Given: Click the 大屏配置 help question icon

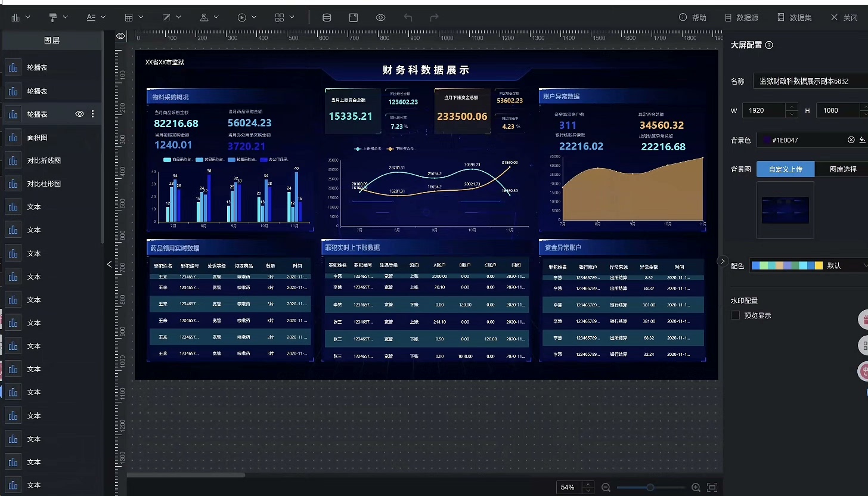Looking at the screenshot, I should click(x=769, y=45).
